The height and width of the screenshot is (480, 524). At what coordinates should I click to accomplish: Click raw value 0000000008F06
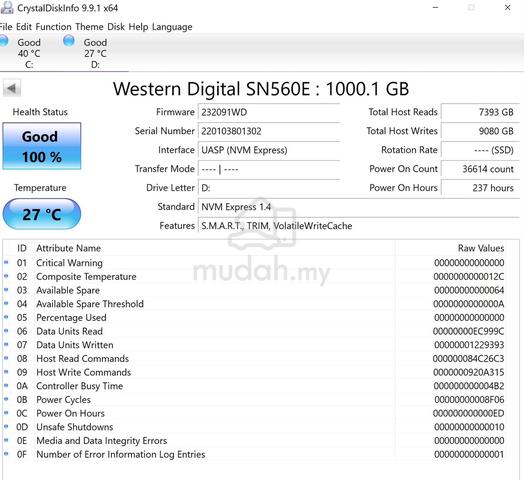pyautogui.click(x=469, y=400)
